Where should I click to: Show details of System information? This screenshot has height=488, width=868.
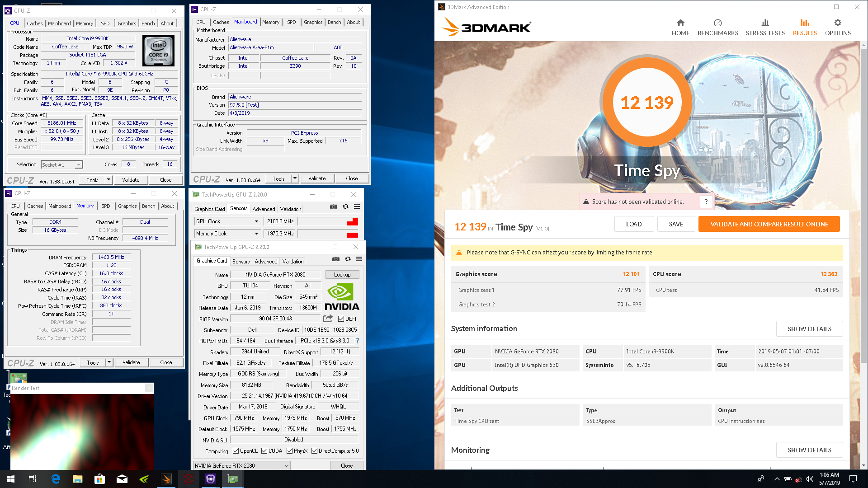click(809, 328)
